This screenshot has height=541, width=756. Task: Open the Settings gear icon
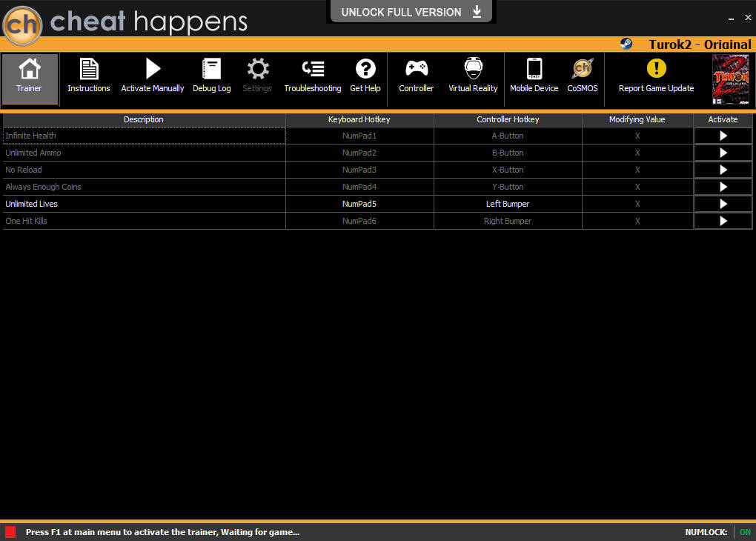pyautogui.click(x=257, y=69)
